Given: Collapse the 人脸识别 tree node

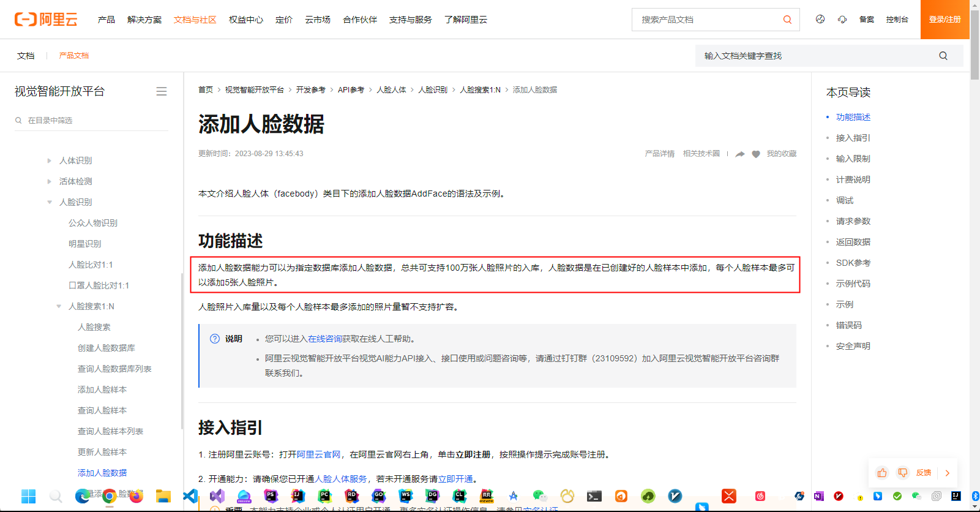Looking at the screenshot, I should pyautogui.click(x=50, y=202).
